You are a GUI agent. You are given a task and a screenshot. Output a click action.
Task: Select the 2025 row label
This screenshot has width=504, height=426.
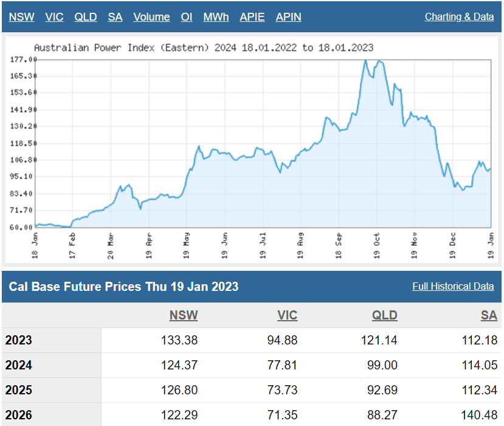(19, 390)
